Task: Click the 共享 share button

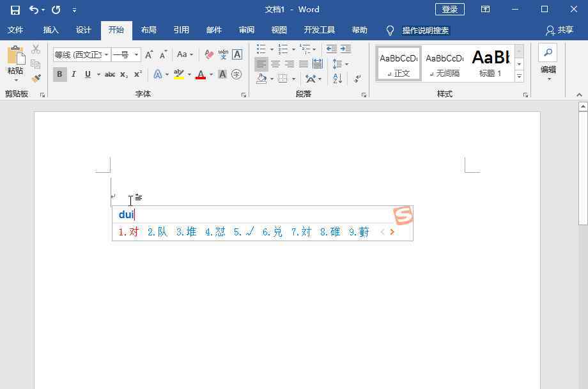Action: click(559, 30)
